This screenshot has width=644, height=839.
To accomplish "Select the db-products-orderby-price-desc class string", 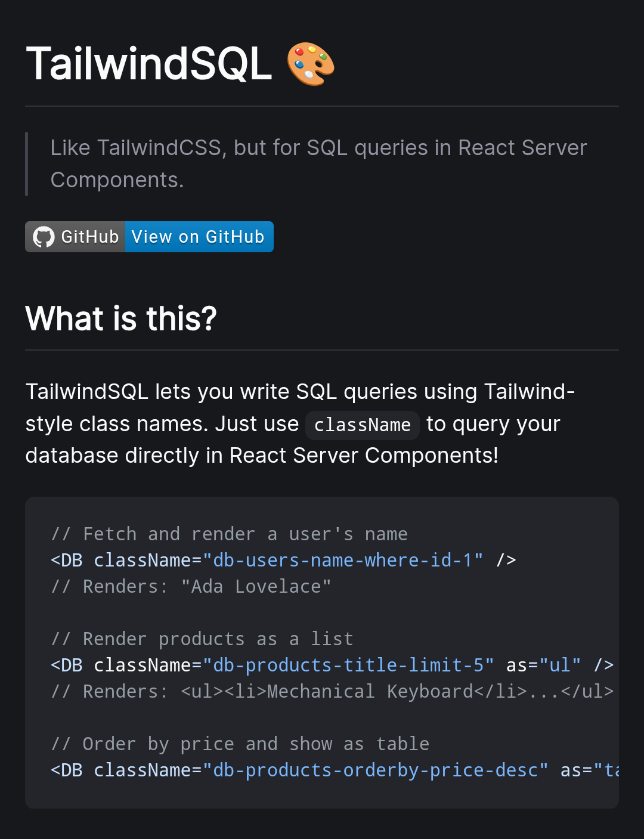I will point(374,770).
